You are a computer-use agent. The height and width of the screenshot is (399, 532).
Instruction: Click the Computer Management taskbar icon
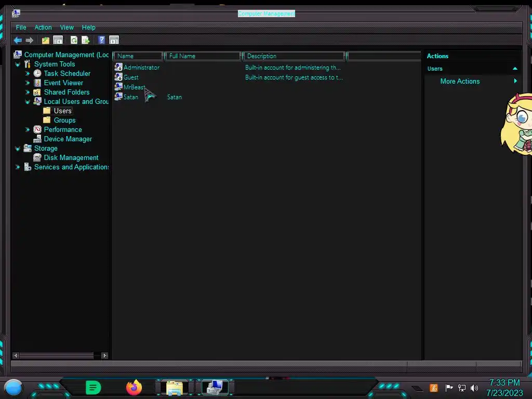click(215, 388)
